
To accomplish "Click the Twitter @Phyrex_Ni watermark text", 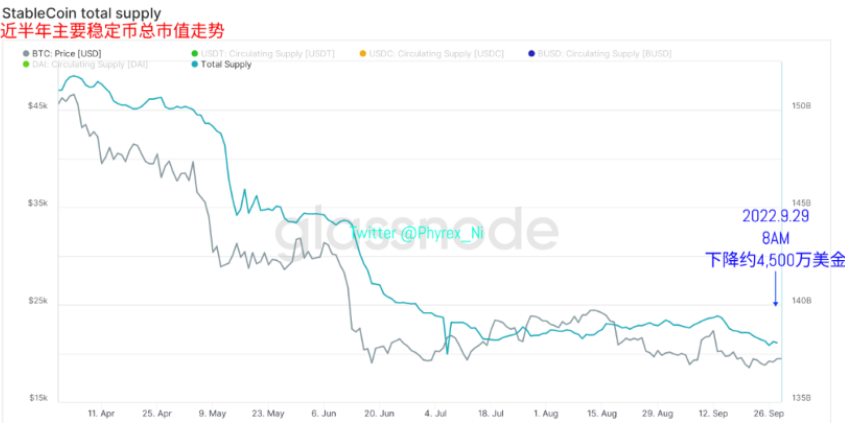I will point(416,233).
